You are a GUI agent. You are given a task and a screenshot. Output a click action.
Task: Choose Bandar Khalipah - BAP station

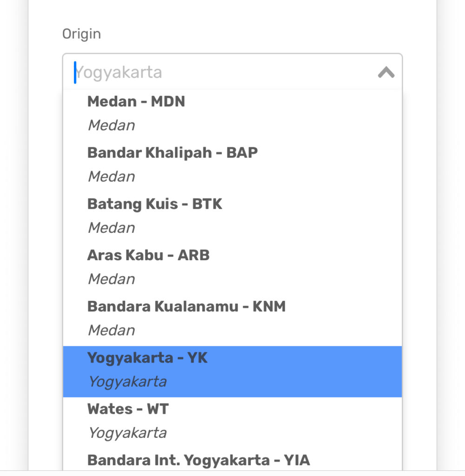(232, 165)
